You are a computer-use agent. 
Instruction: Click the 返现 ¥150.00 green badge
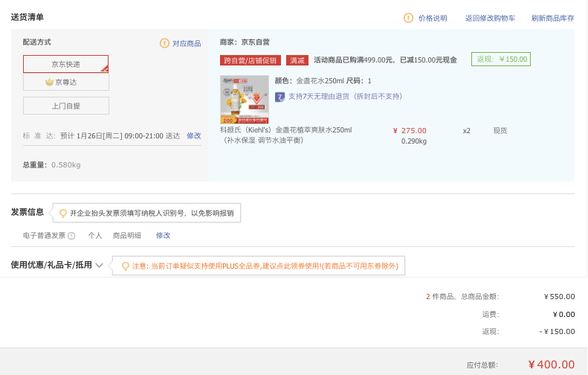[x=501, y=60]
